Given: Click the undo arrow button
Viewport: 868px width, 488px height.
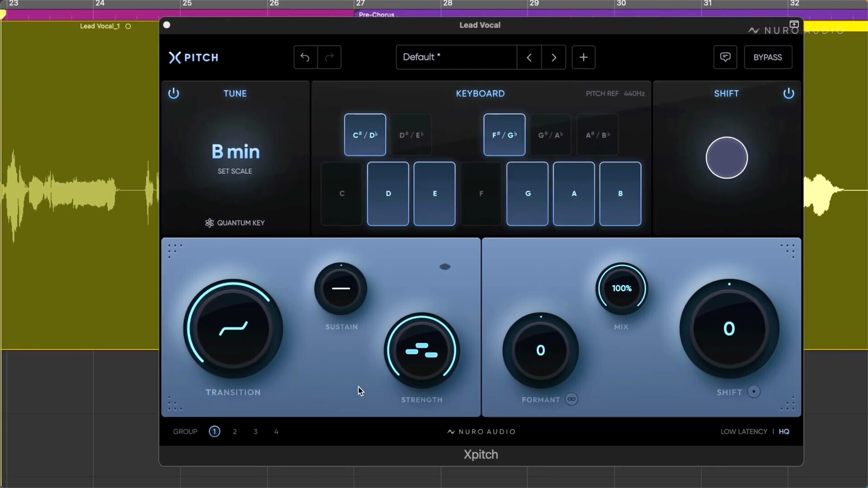Looking at the screenshot, I should (305, 57).
